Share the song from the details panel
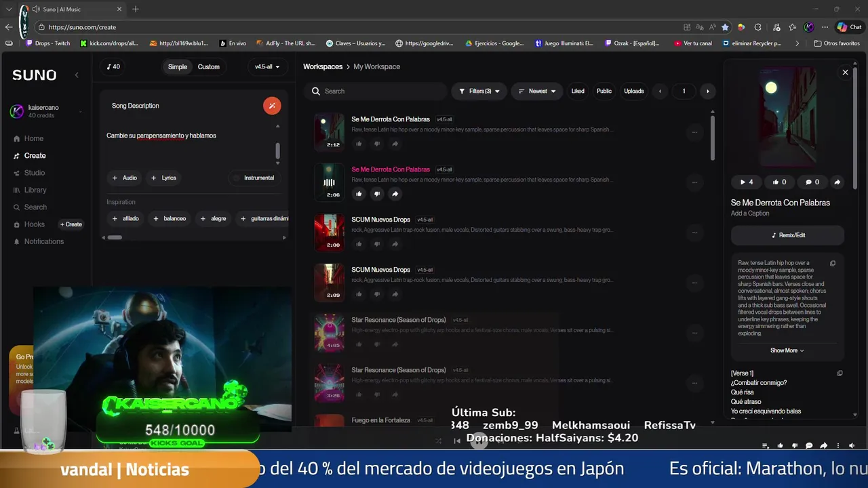 837,182
